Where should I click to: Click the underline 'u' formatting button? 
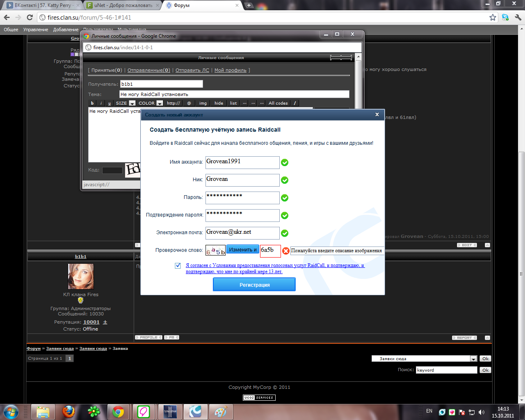click(110, 103)
